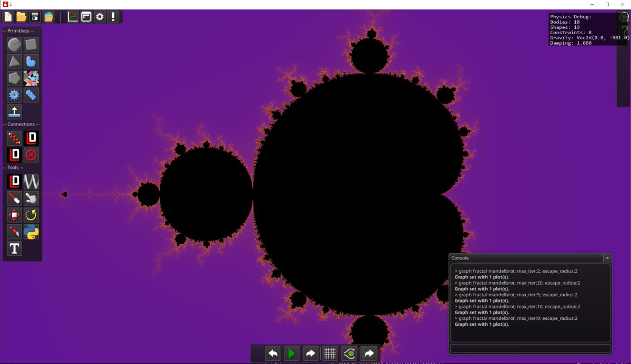
Task: Select the red spring connection
Action: [x=14, y=138]
